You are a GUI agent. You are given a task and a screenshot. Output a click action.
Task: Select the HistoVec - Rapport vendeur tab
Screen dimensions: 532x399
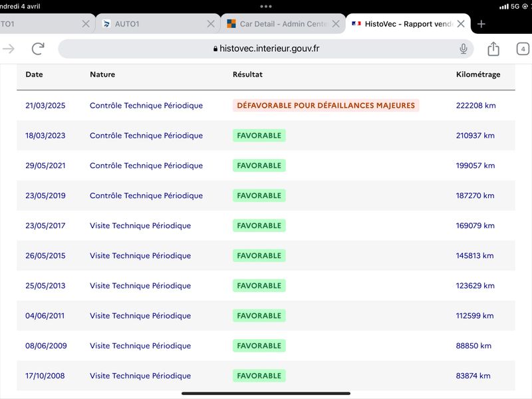point(408,24)
